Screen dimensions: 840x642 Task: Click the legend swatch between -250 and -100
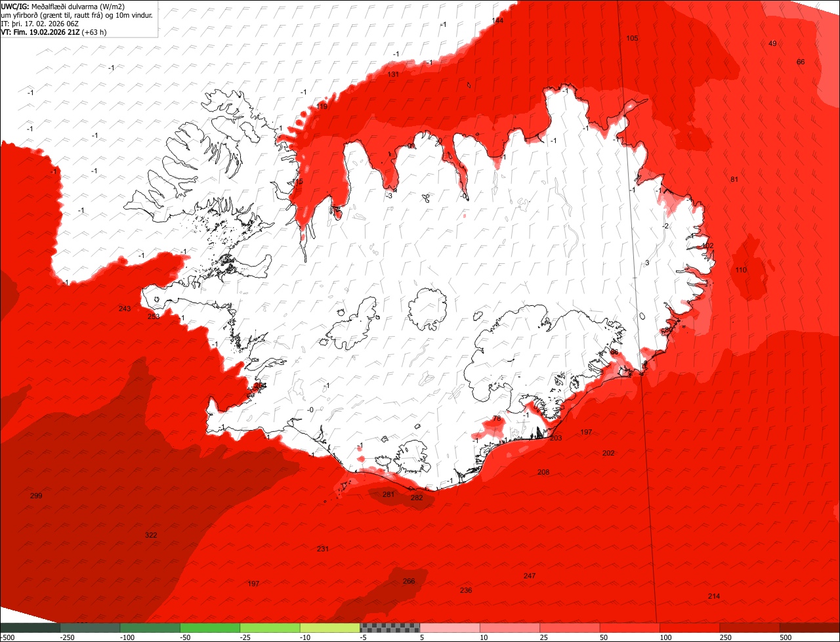click(90, 628)
